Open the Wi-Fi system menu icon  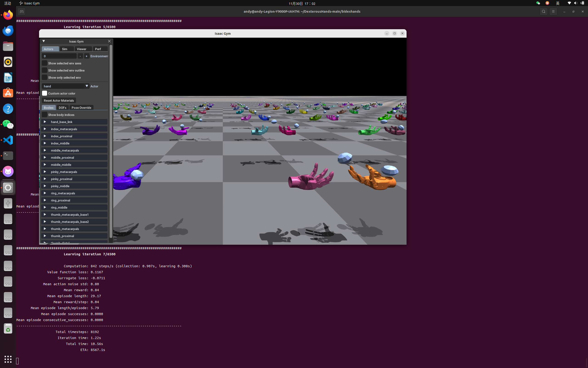[x=569, y=3]
